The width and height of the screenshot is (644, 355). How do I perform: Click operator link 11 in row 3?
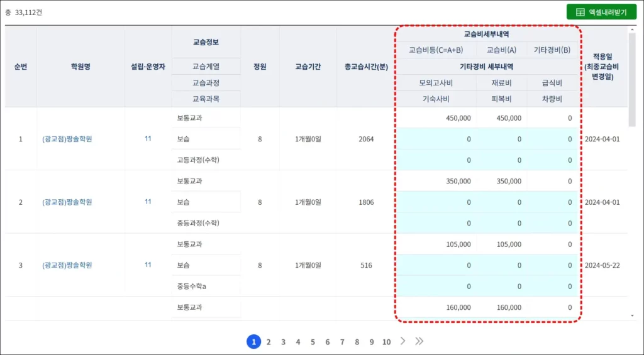(148, 265)
